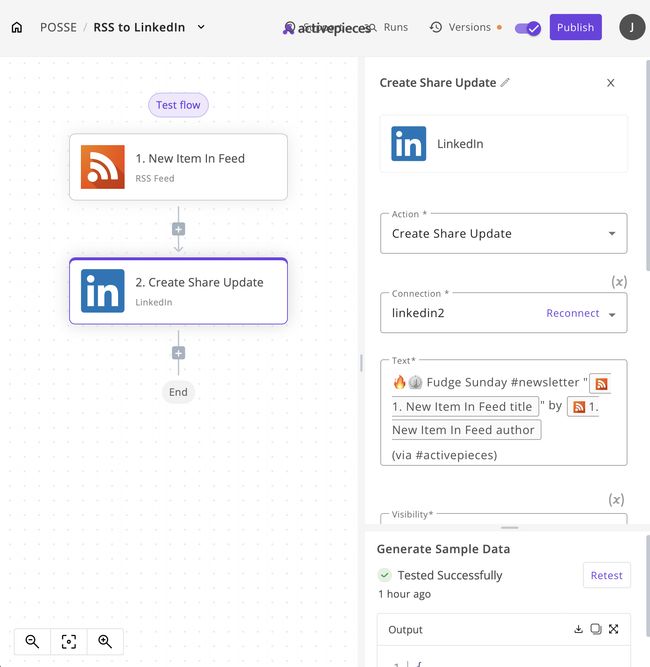Click the RSS icon in the author token
This screenshot has width=650, height=667.
click(579, 407)
